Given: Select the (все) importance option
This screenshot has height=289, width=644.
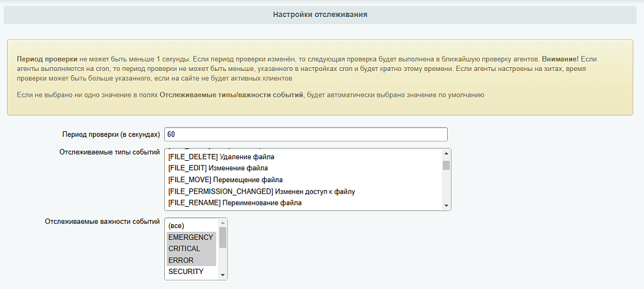Looking at the screenshot, I should (x=176, y=226).
